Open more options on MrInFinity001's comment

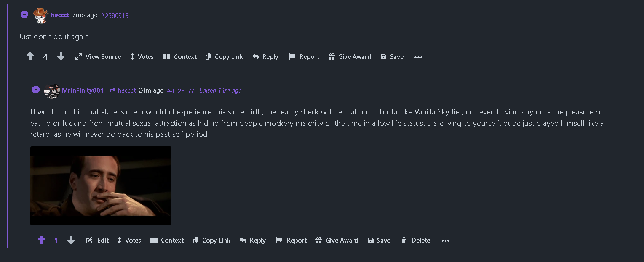pos(445,241)
